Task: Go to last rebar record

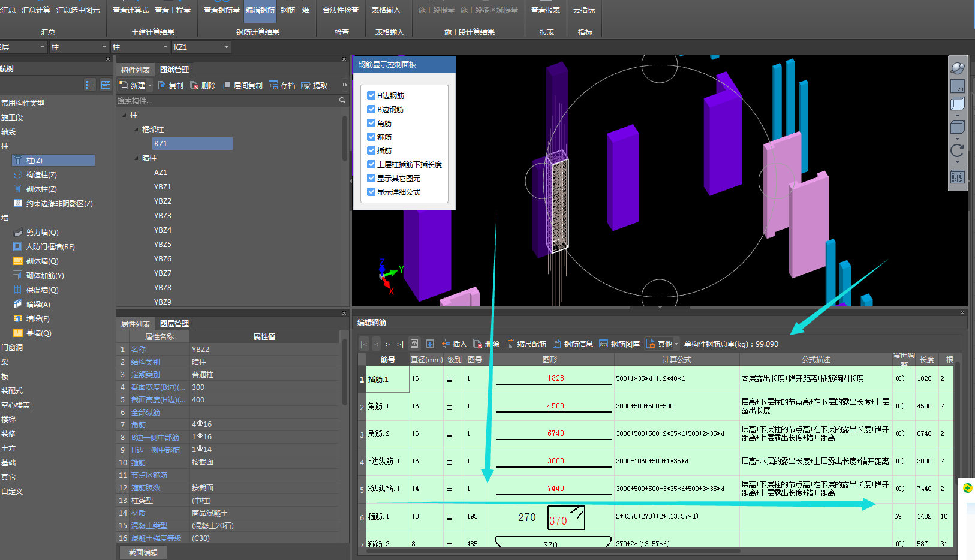Action: click(400, 344)
